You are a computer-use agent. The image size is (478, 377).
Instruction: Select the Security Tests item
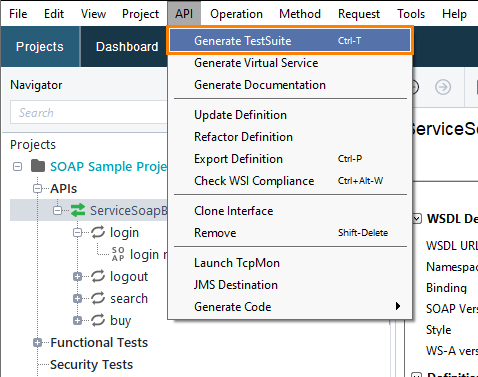(x=91, y=365)
